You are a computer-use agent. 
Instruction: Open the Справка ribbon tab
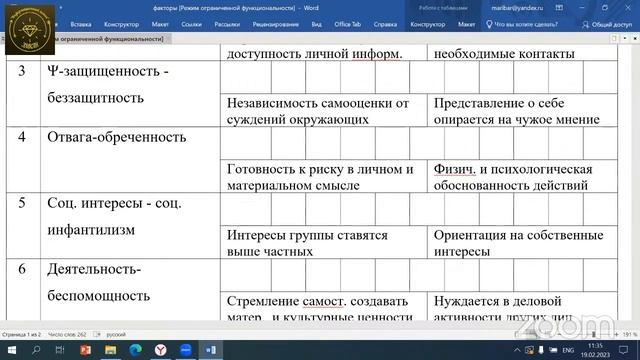point(385,24)
